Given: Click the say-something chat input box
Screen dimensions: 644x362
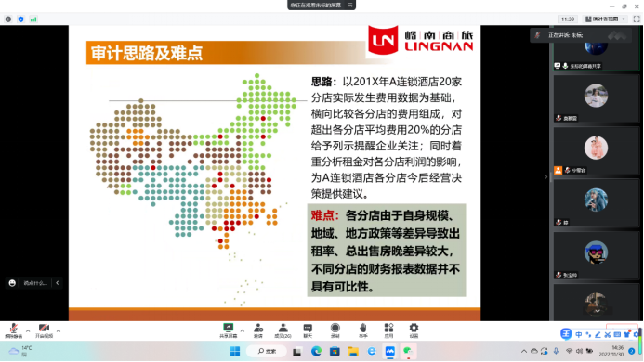Looking at the screenshot, I should 35,283.
